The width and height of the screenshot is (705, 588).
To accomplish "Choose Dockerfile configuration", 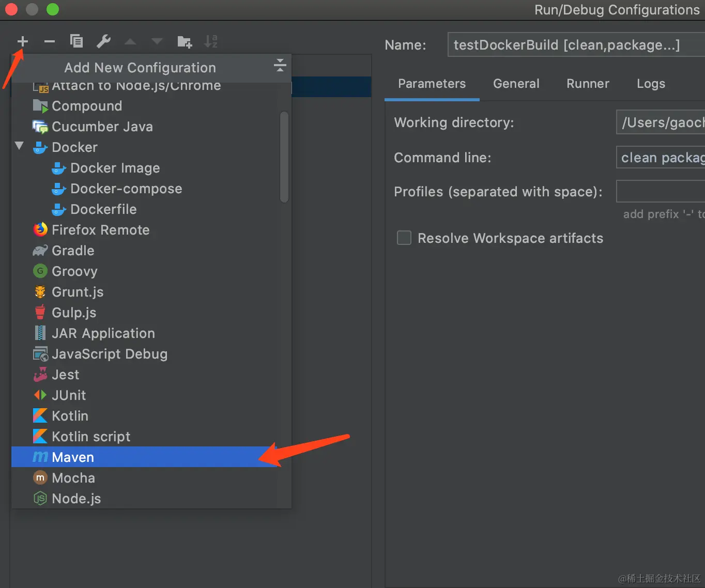I will pos(151,209).
